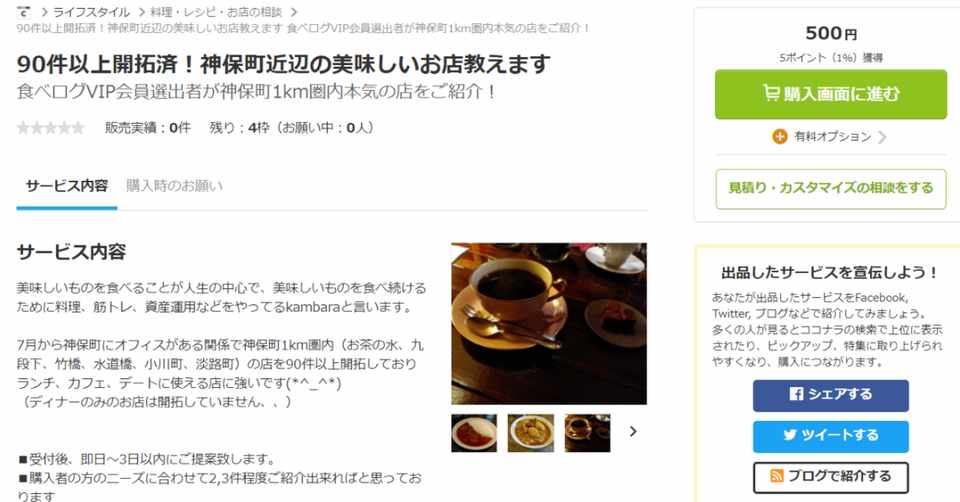Select the サービス内容 tab
Screen dimensions: 960x502
point(67,185)
